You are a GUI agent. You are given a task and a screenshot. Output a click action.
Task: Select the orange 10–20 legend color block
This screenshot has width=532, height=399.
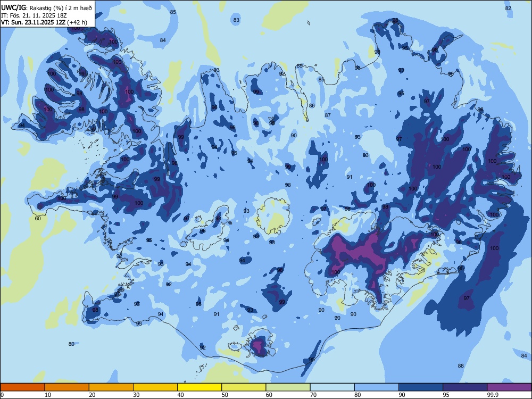tap(67, 387)
